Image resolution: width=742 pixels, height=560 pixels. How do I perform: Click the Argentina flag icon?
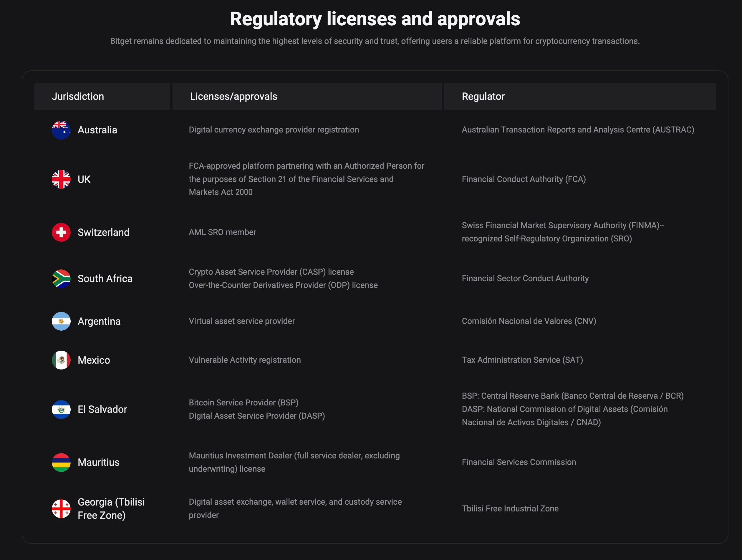point(61,321)
